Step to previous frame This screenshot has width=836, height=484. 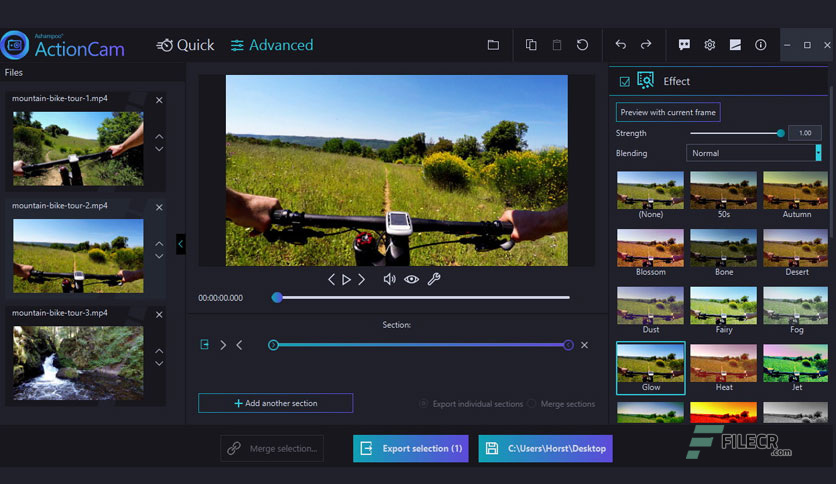(x=331, y=279)
